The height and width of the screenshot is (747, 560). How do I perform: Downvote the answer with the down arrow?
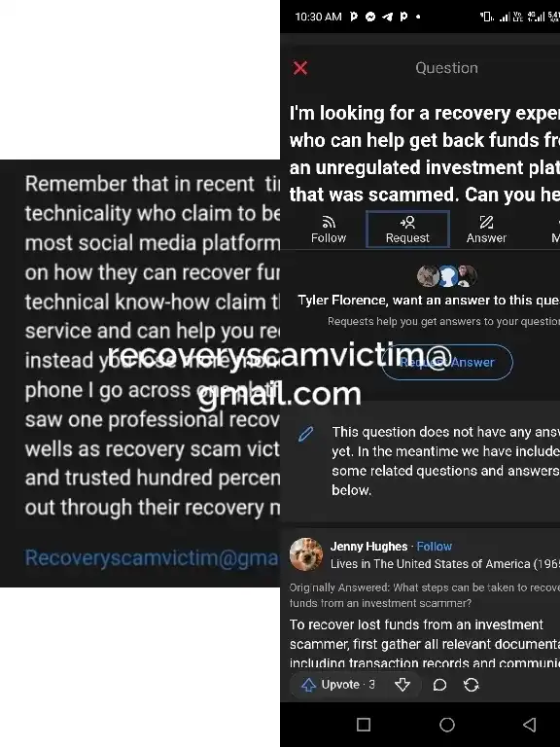pyautogui.click(x=402, y=685)
